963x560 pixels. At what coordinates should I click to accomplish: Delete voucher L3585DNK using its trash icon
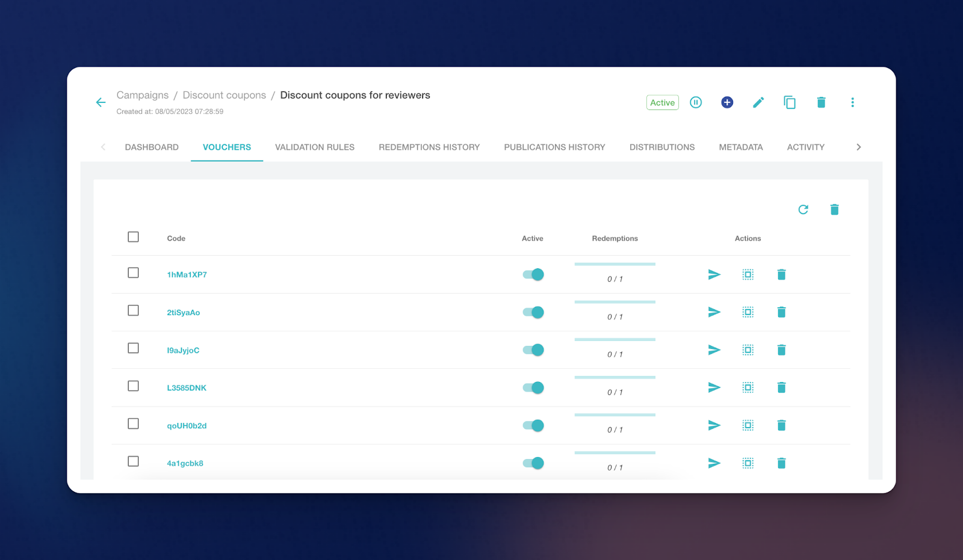coord(781,388)
